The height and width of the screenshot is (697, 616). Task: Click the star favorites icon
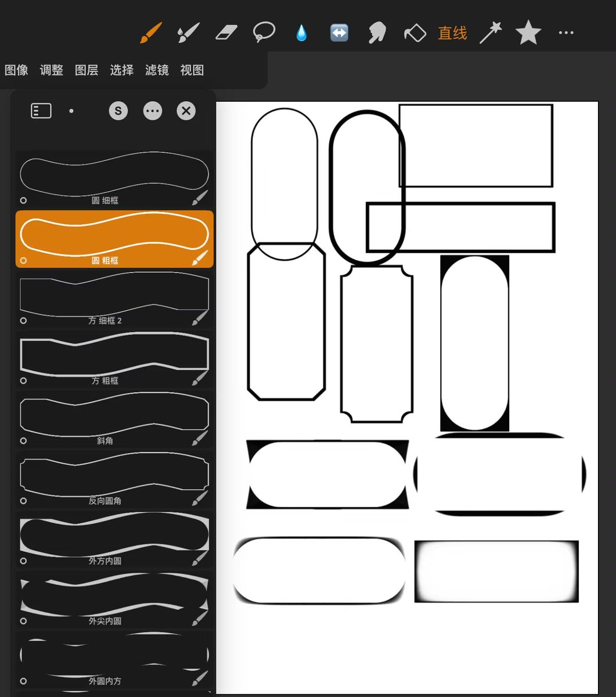[x=528, y=33]
